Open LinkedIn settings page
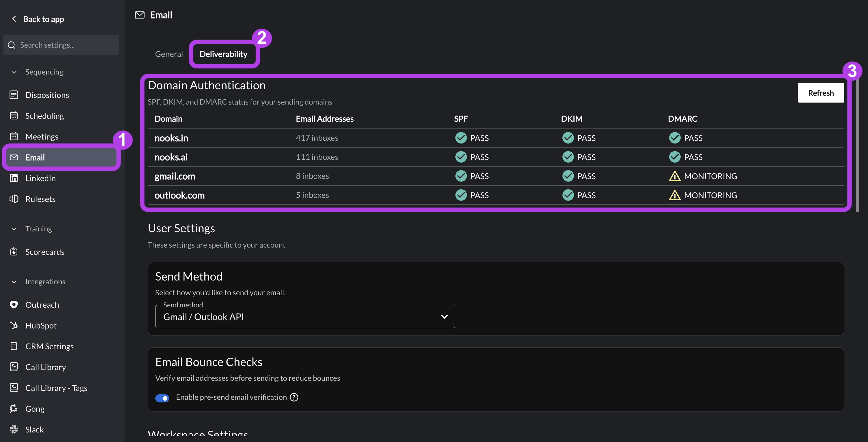This screenshot has height=442, width=868. (40, 178)
